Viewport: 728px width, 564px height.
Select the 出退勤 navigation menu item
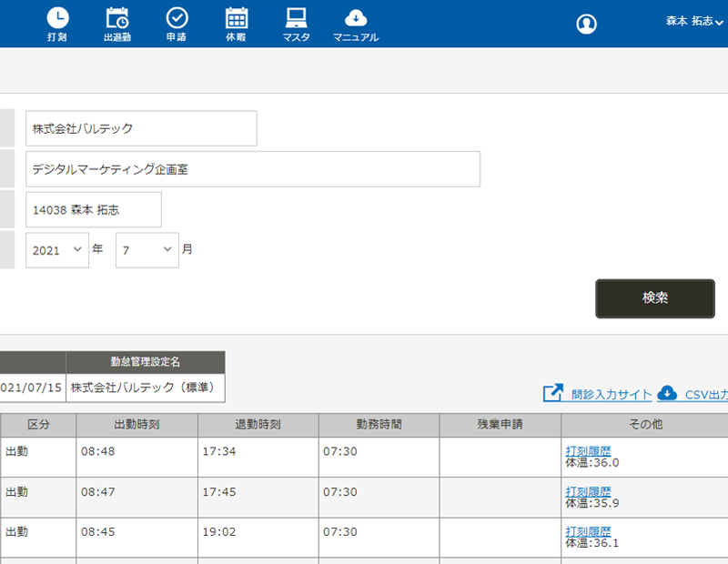point(116,24)
